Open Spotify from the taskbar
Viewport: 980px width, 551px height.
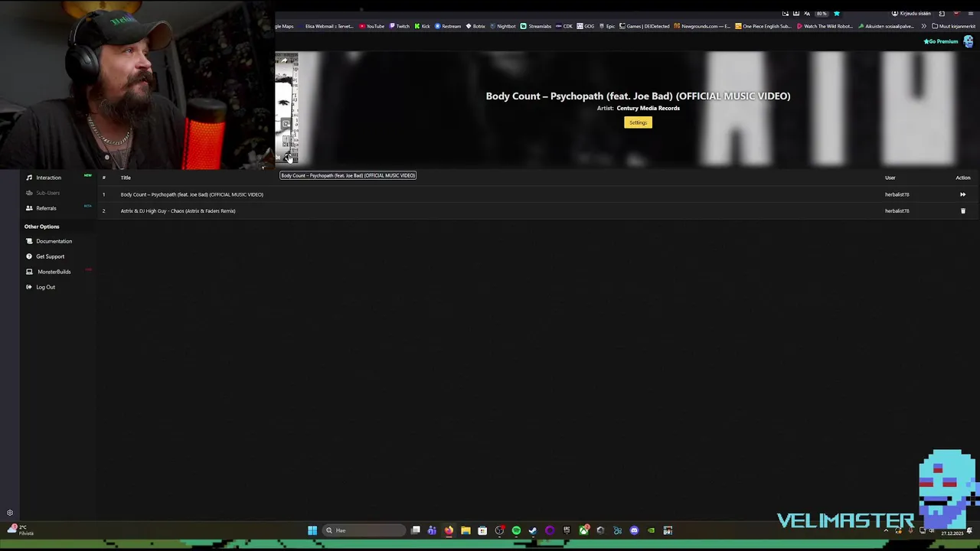[x=516, y=530]
